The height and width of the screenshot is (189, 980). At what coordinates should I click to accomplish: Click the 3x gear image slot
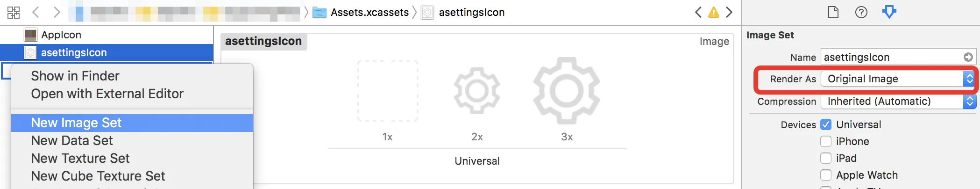(x=567, y=91)
